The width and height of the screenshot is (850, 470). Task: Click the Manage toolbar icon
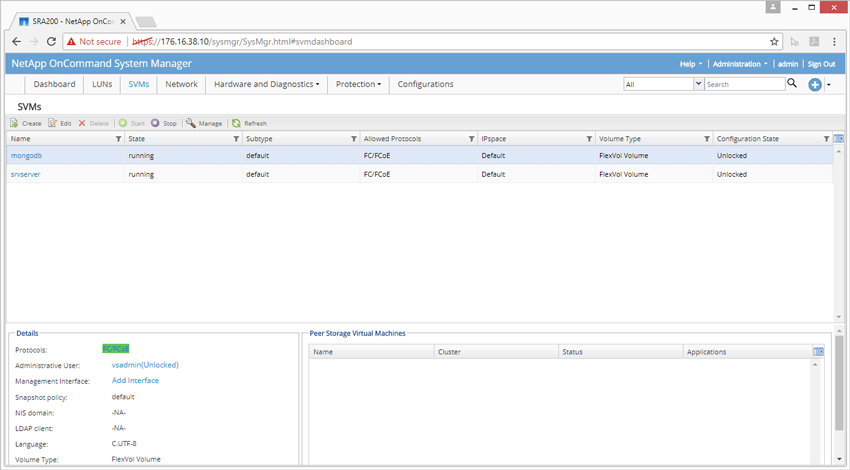coord(191,123)
